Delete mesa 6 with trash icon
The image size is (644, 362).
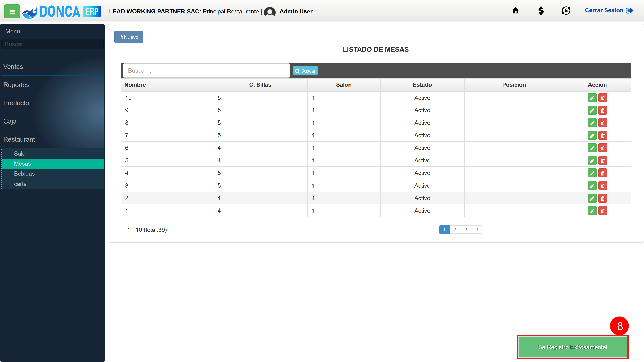[603, 148]
